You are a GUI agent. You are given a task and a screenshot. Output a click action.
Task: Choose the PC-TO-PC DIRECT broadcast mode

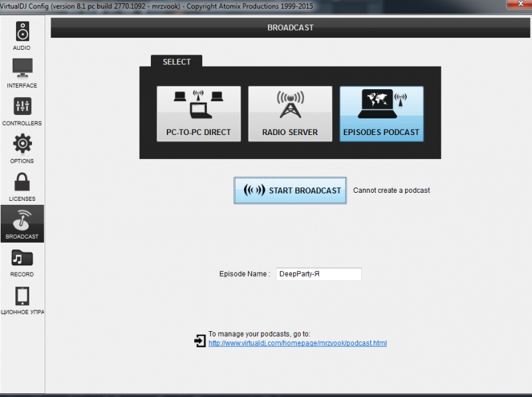click(x=199, y=114)
